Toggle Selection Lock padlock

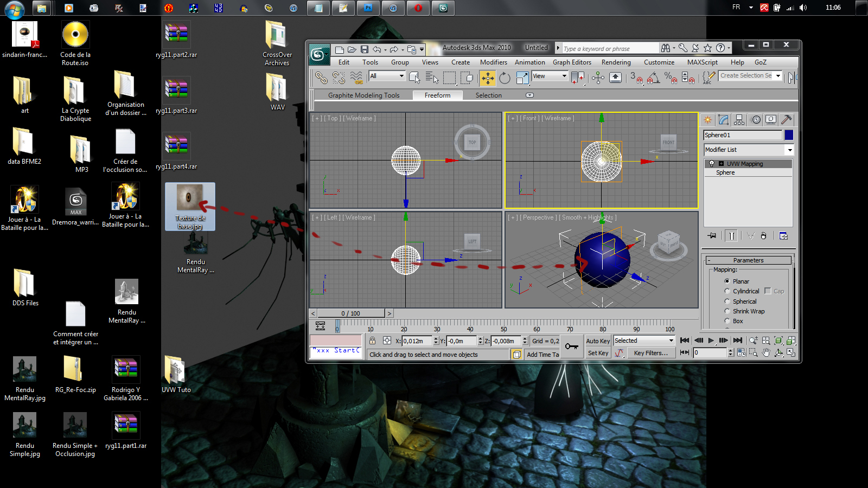click(372, 341)
